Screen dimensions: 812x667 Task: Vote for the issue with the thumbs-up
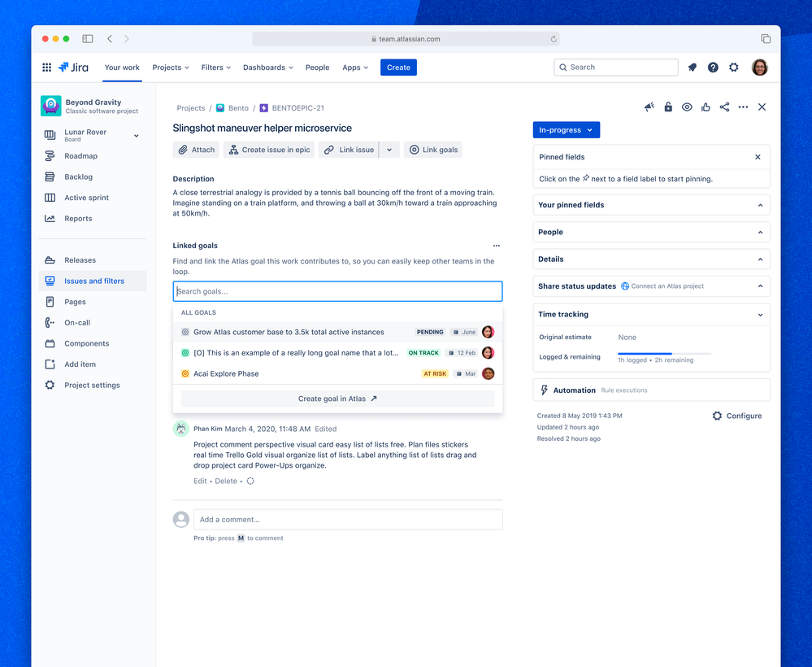coord(706,107)
